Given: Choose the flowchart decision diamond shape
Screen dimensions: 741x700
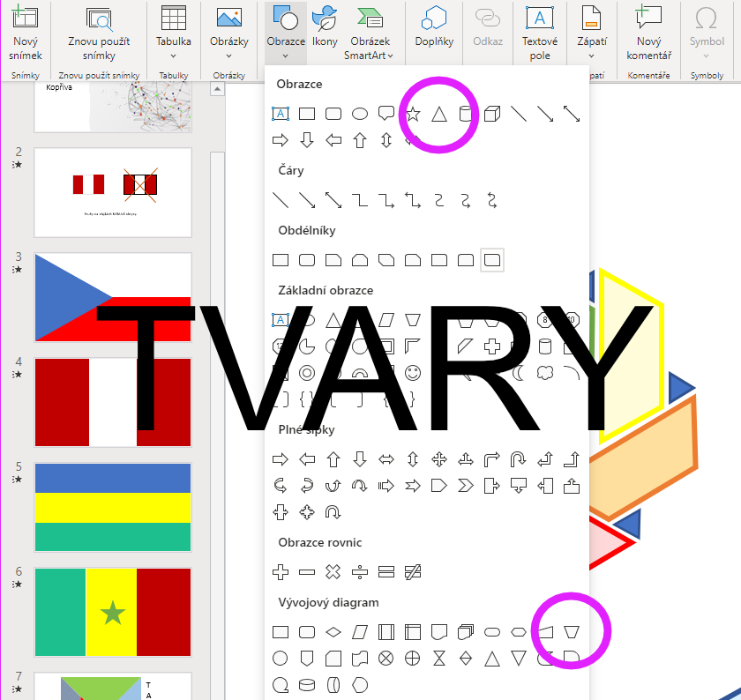Looking at the screenshot, I should (x=333, y=632).
